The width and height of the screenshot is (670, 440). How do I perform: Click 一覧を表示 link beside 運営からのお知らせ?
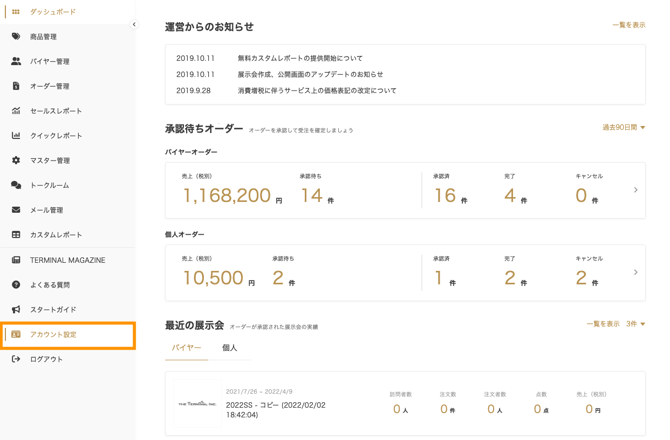click(629, 25)
